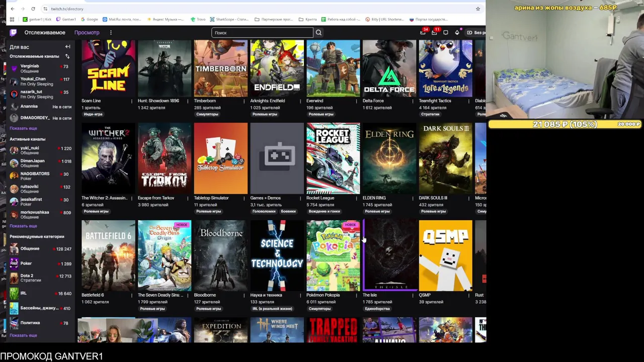Viewport: 644px width, 362px height.
Task: Reload the page with browser refresh icon
Action: point(33,9)
